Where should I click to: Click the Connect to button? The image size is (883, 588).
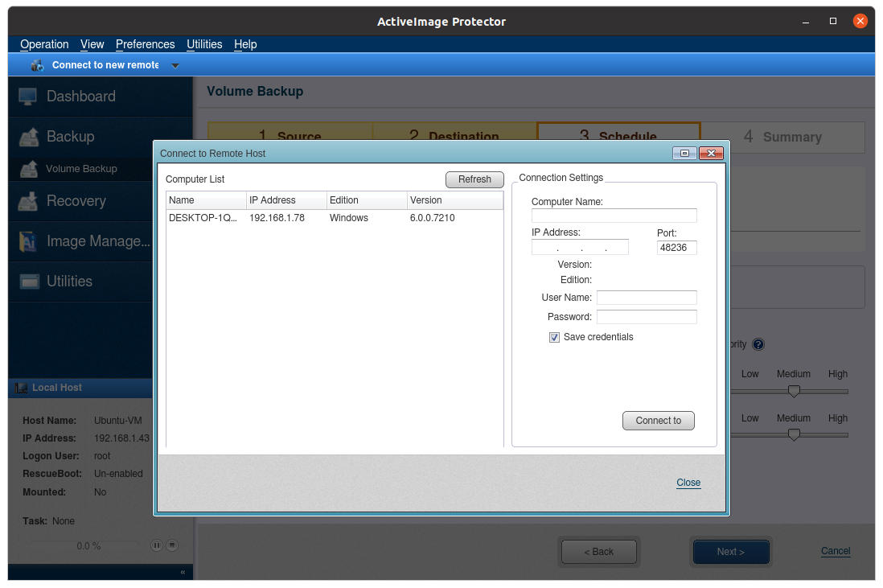click(x=658, y=421)
